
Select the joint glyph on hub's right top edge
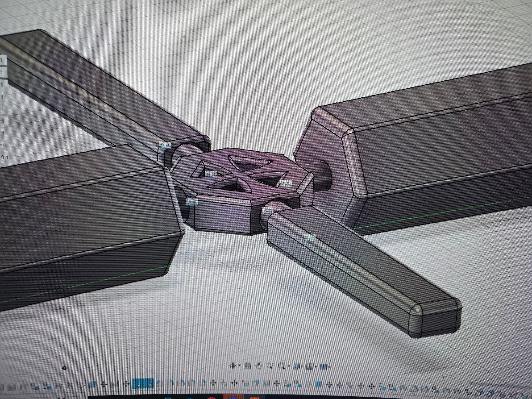(286, 183)
